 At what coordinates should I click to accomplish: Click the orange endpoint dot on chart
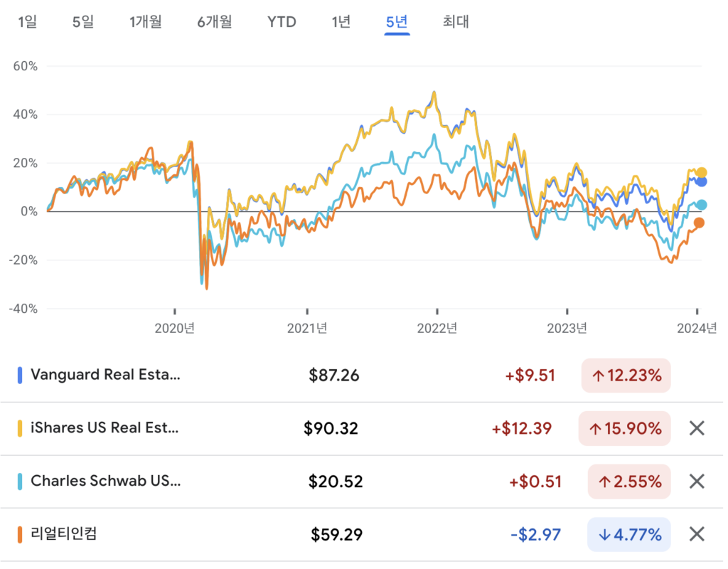pos(699,223)
